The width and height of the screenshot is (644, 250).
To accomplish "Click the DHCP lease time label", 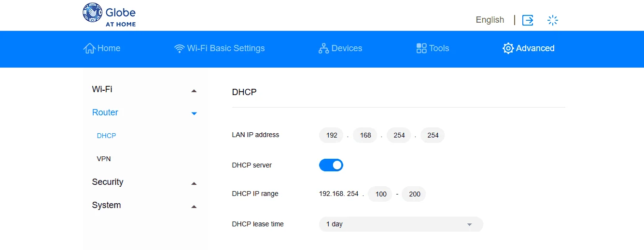I will point(258,224).
